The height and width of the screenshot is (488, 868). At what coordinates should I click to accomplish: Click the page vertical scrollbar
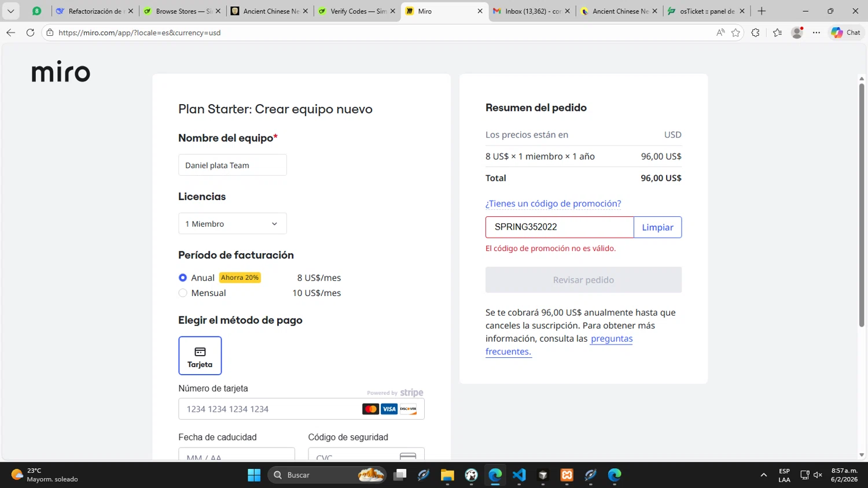(x=862, y=205)
